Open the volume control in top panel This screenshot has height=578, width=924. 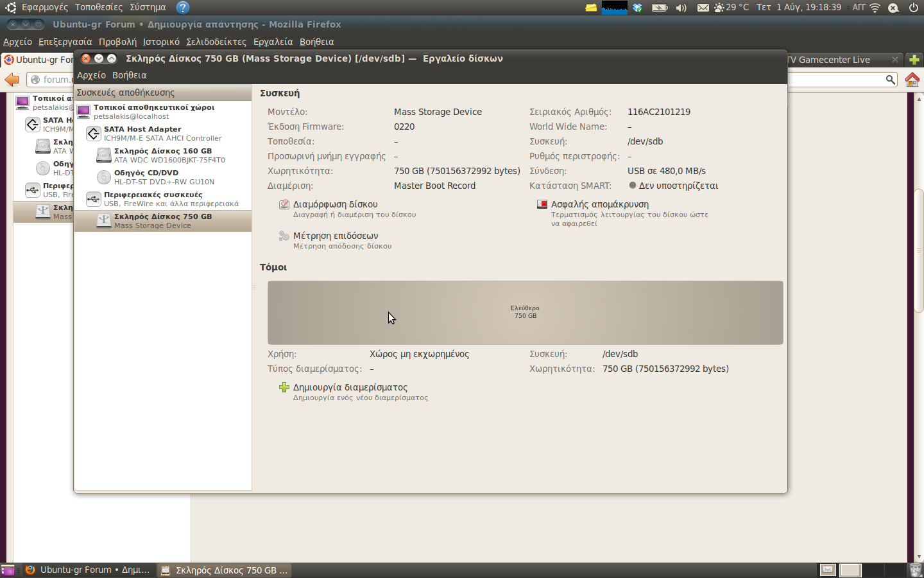pyautogui.click(x=681, y=8)
